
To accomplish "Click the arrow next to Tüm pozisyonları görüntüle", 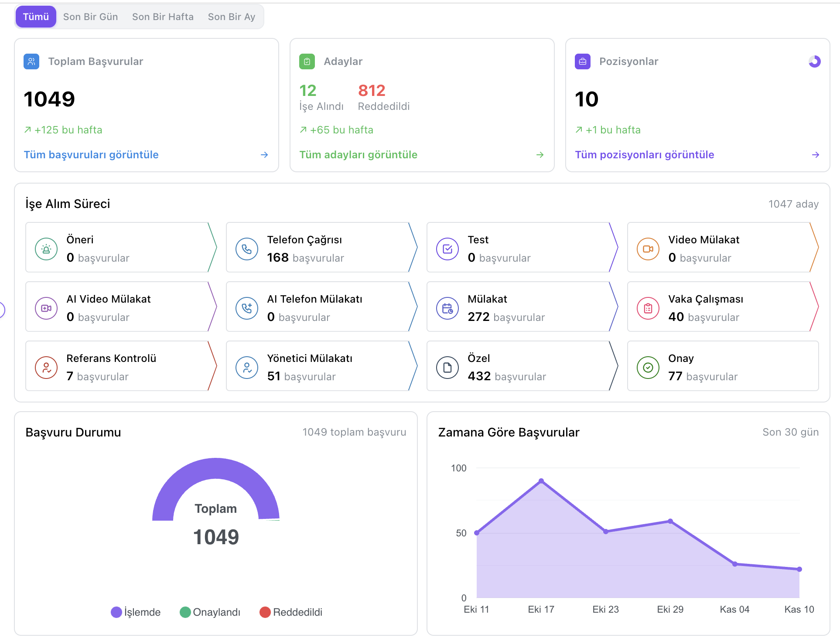I will click(816, 155).
